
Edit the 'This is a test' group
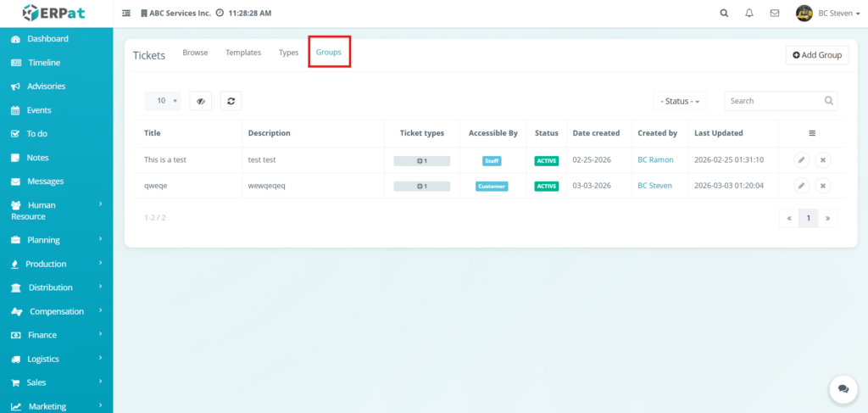[801, 160]
